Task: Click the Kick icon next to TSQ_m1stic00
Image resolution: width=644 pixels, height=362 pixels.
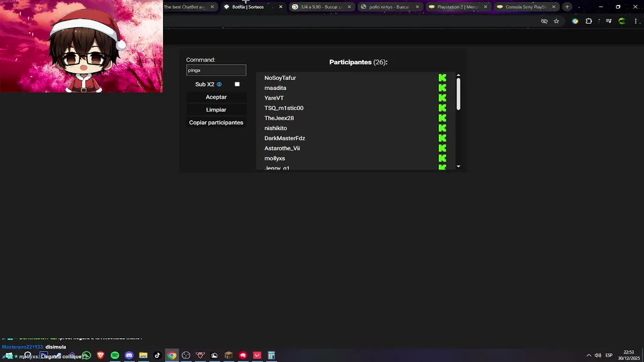Action: 442,108
